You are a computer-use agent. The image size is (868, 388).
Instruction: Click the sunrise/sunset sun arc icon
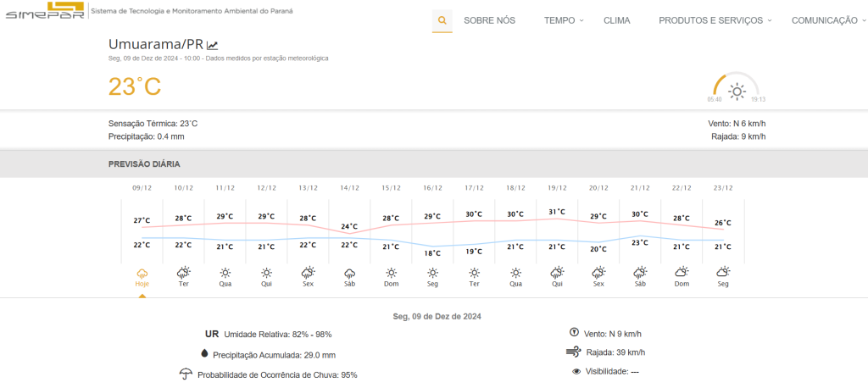pos(737,89)
